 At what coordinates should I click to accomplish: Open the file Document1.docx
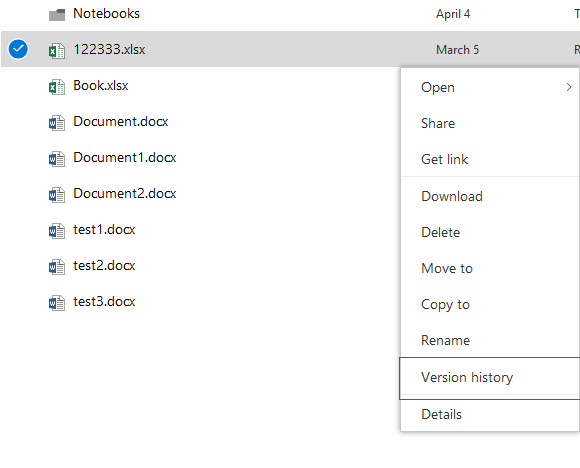coord(125,157)
